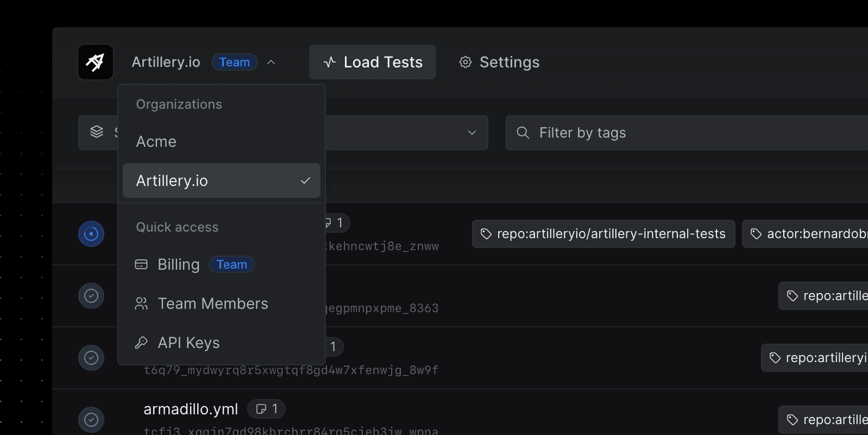Click the tag icon in the repo:artilleryio/artillery-internal-tests chip

point(486,234)
